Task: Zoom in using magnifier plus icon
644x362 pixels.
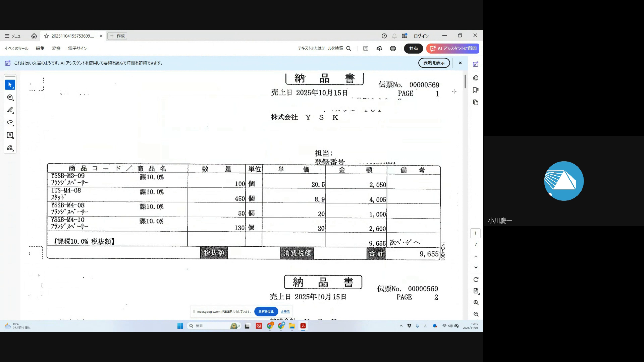Action: click(476, 303)
